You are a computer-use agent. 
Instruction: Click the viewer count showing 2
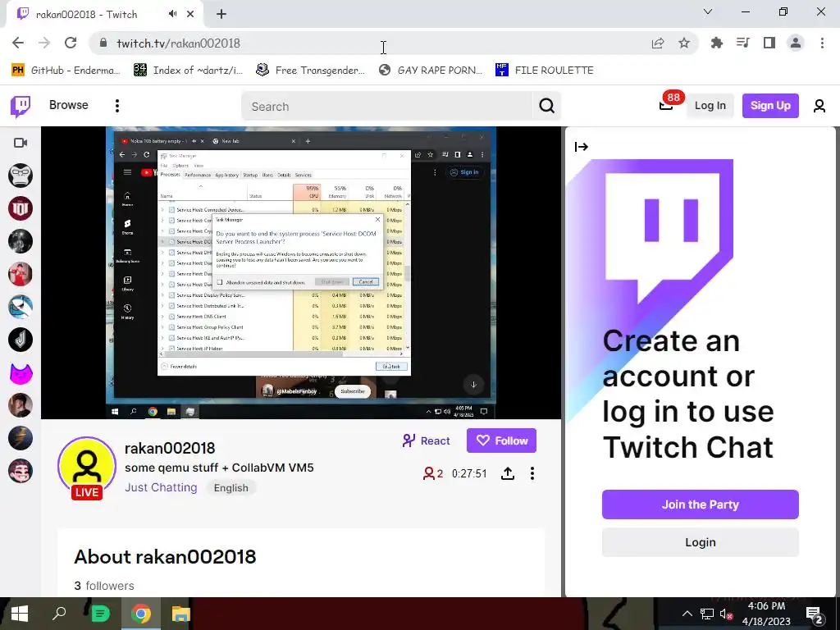point(433,473)
